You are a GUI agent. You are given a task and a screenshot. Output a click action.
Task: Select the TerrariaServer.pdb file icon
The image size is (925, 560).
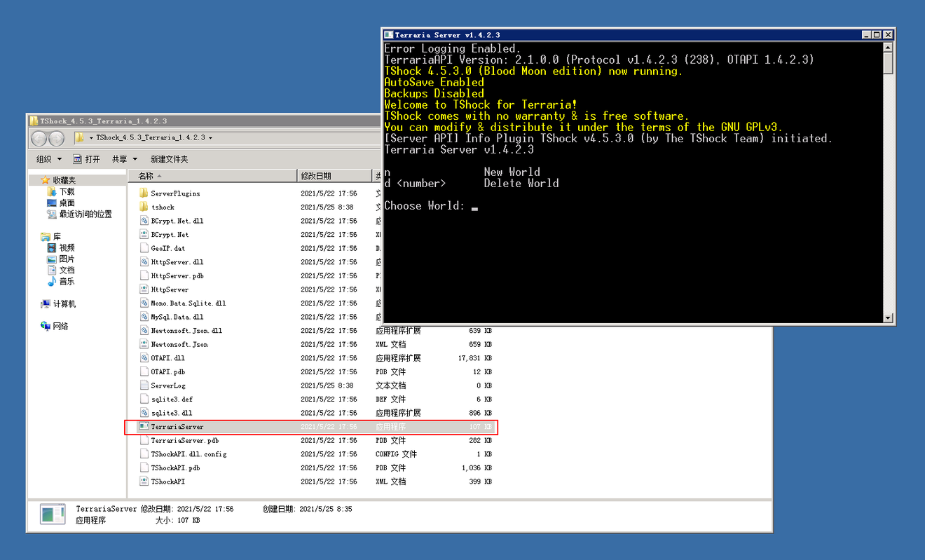point(144,440)
